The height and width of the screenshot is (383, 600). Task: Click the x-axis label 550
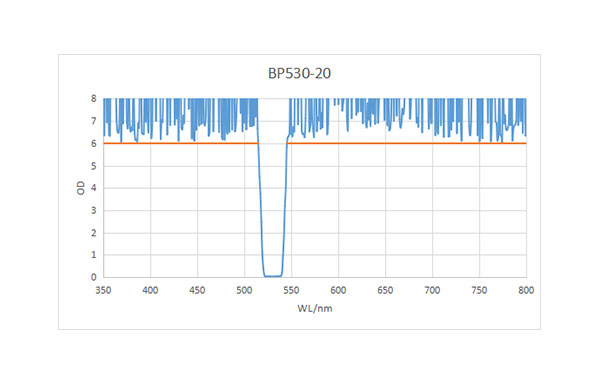click(291, 290)
